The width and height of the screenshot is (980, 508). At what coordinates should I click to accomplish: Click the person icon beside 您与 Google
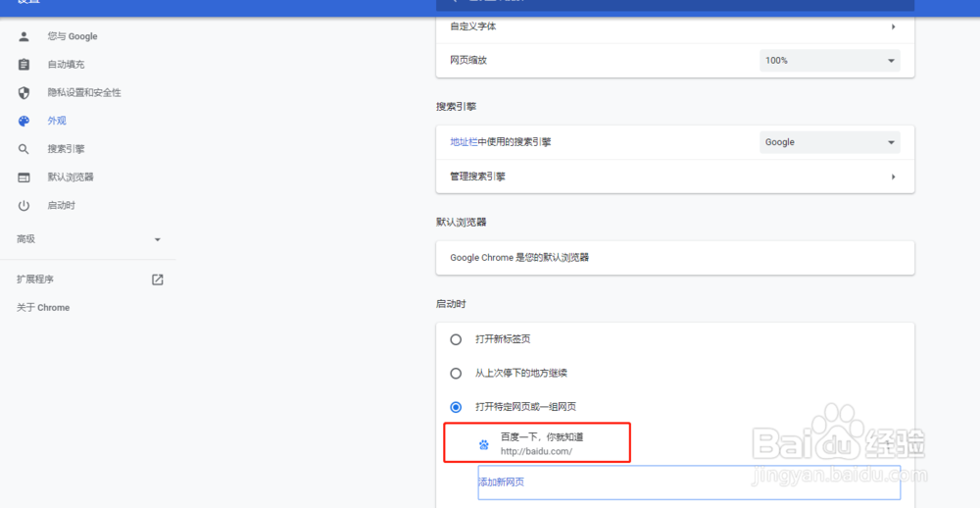24,36
